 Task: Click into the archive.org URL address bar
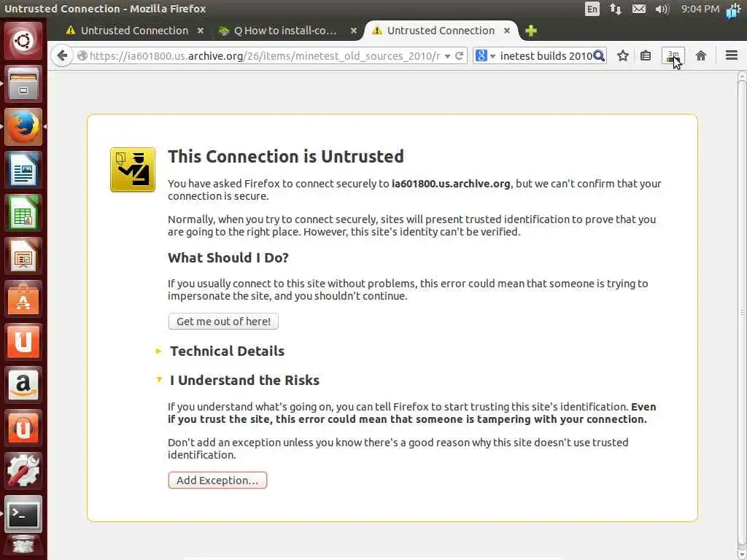(264, 56)
